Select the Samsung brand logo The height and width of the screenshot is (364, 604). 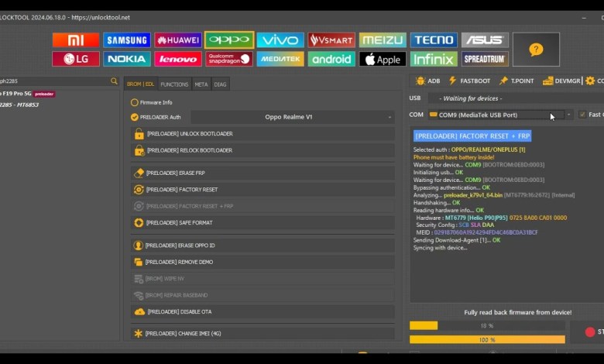(x=127, y=40)
